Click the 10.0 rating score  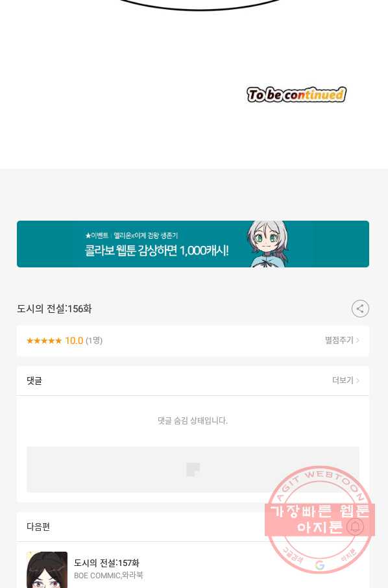coord(74,341)
